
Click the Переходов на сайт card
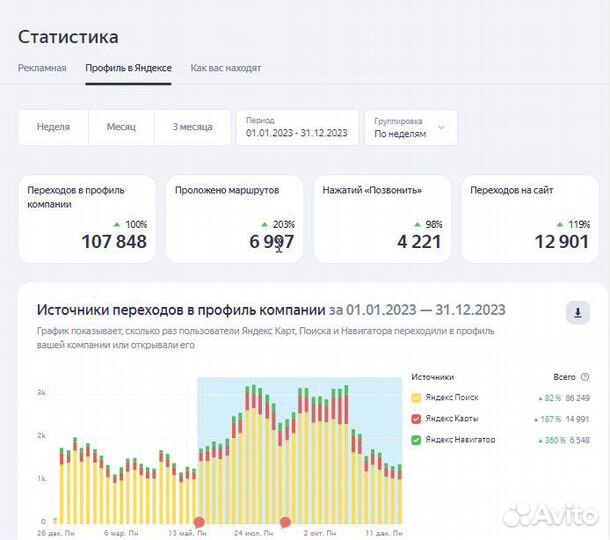pyautogui.click(x=530, y=219)
